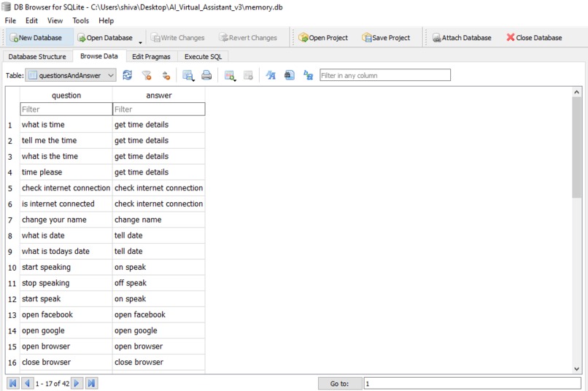This screenshot has height=391, width=588.
Task: Select the cell 'change name'
Action: 158,220
